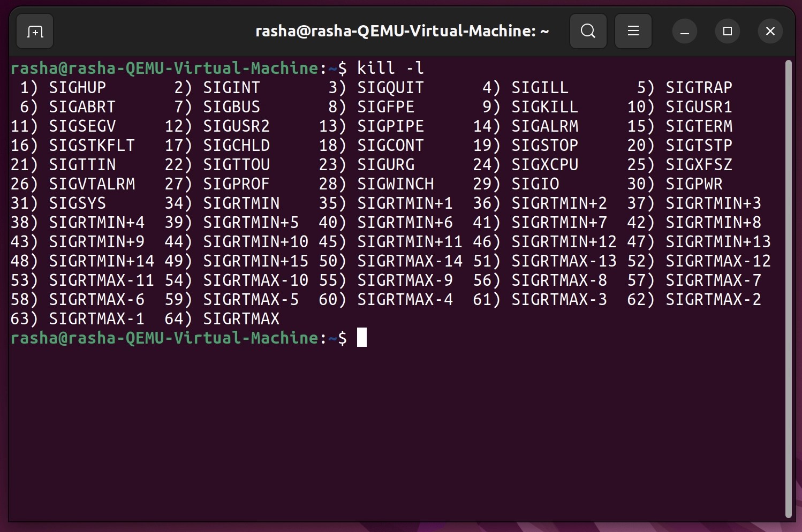
Task: Maximize the terminal window
Action: coord(727,31)
